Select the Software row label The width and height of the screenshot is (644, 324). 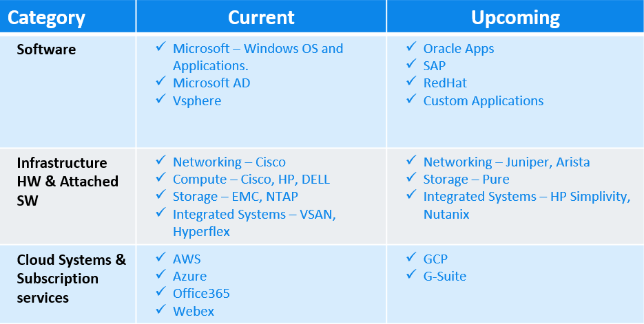tap(46, 50)
